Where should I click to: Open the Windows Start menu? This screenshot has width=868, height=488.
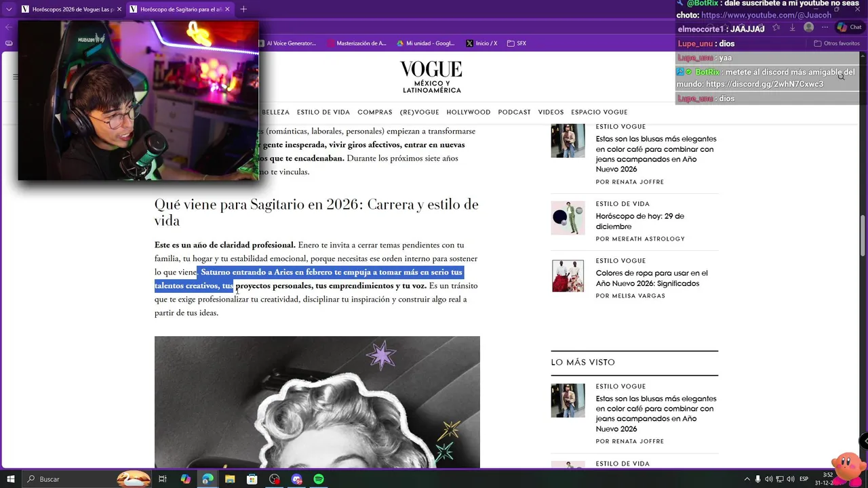(11, 479)
